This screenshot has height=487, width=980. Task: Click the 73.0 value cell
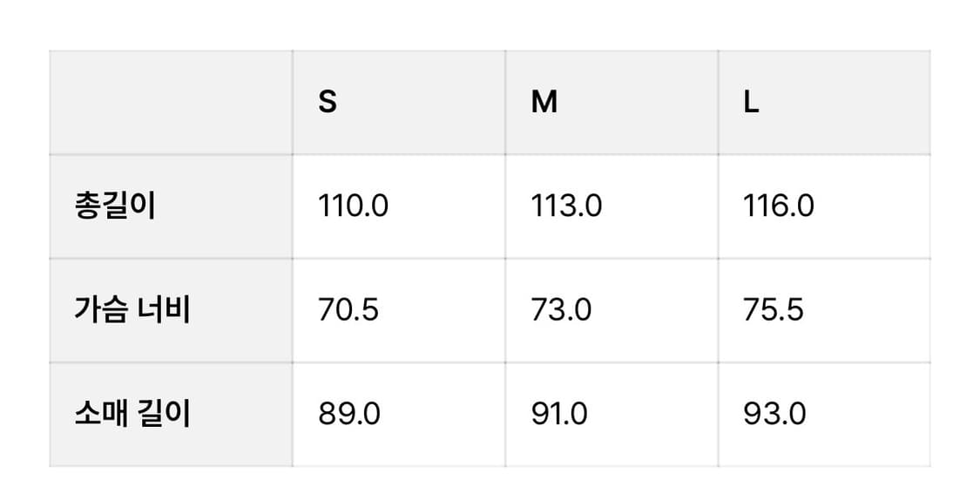click(x=561, y=310)
